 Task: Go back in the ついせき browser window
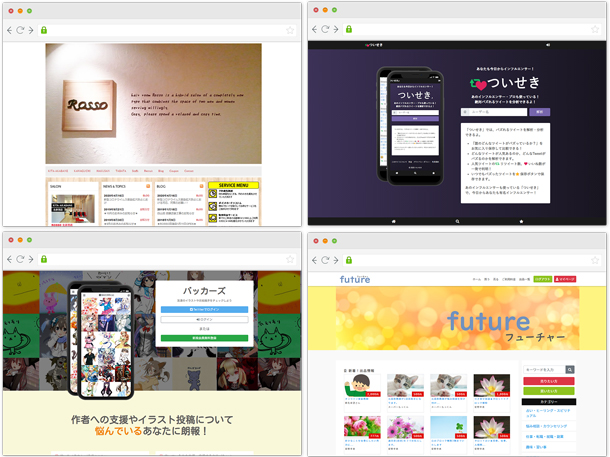point(315,29)
